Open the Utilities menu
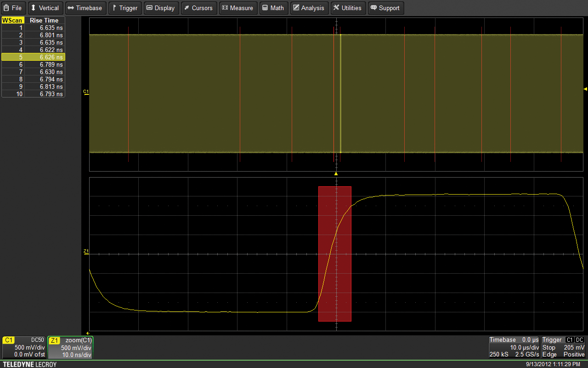The image size is (588, 368). 347,8
